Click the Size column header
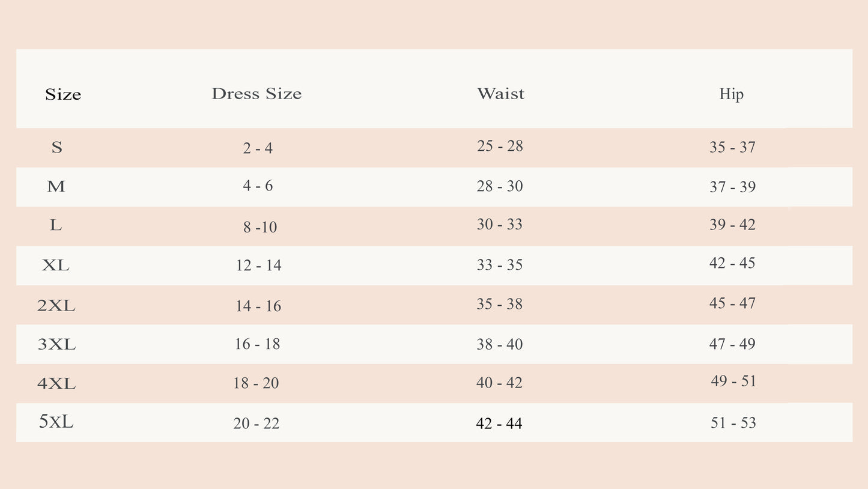This screenshot has height=489, width=868. pyautogui.click(x=63, y=95)
